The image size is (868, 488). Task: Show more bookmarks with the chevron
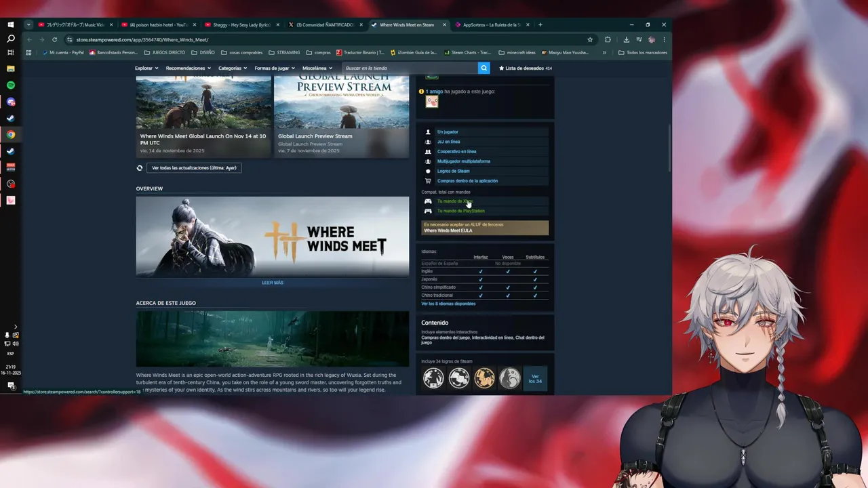(604, 52)
